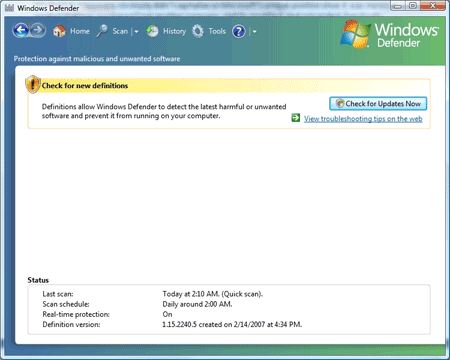Click the Windows flag logo
Screen dimensions: 450x360
(355, 34)
